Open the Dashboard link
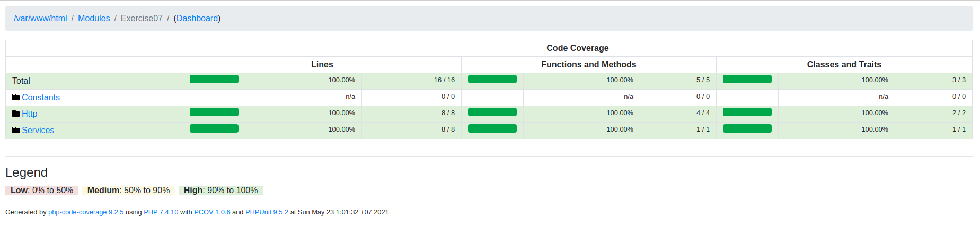Image resolution: width=980 pixels, height=251 pixels. click(x=197, y=18)
